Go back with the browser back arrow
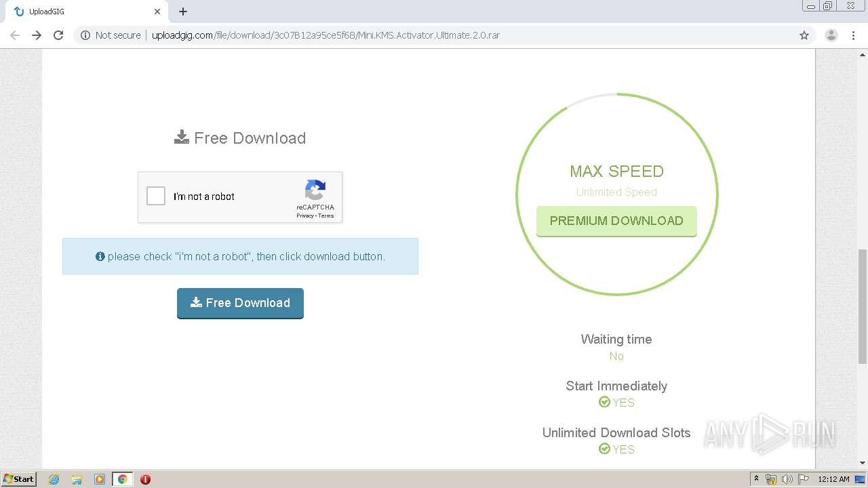The image size is (868, 488). click(15, 35)
